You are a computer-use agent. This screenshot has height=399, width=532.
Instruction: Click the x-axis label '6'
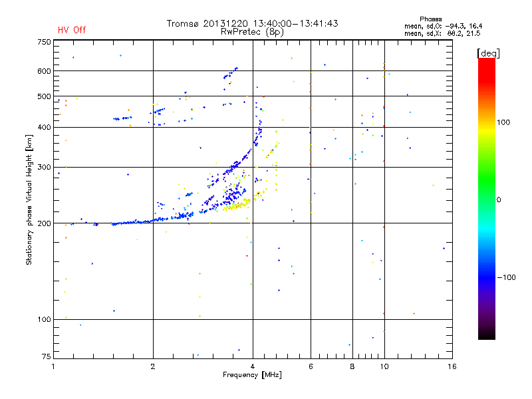[x=311, y=366]
